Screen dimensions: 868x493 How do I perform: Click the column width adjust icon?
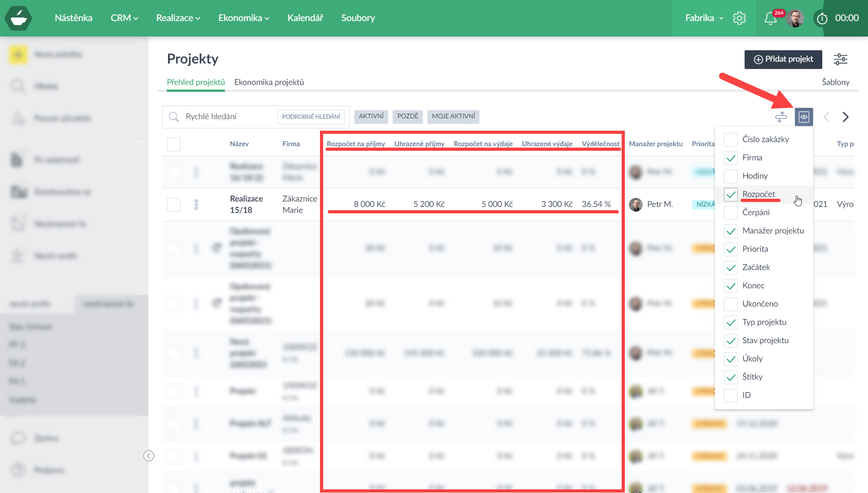[781, 117]
